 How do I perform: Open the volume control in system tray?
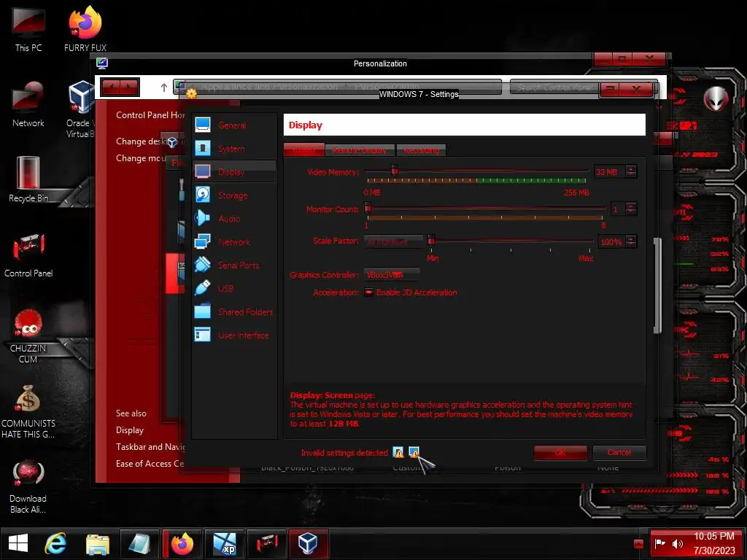[677, 543]
